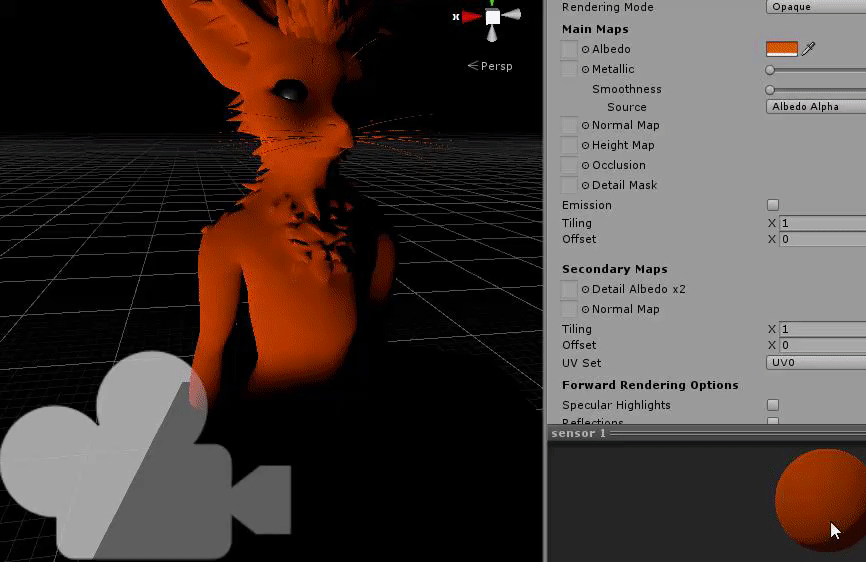
Task: Click the Smoothness slider handle
Action: point(770,89)
